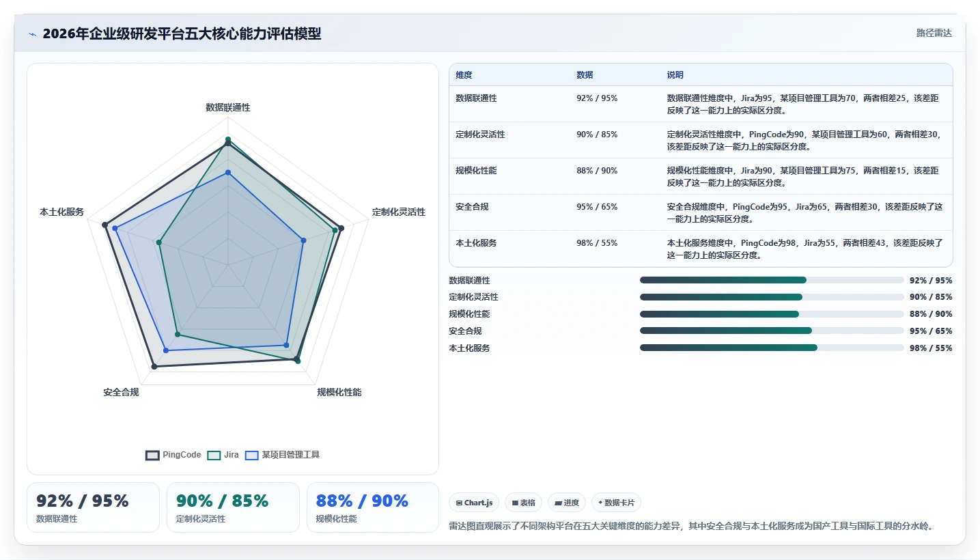The height and width of the screenshot is (560, 980).
Task: Click the 数据卡片 tag chip
Action: coord(616,503)
